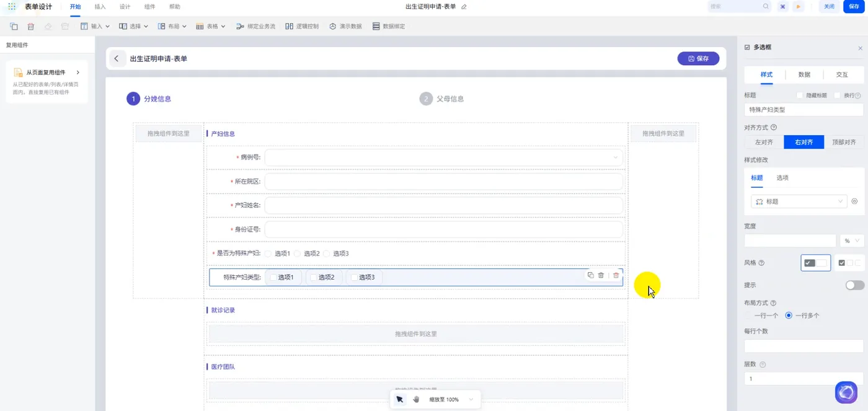Viewport: 868px width, 411px height.
Task: Click the help icon next to 换行
Action: [x=858, y=95]
